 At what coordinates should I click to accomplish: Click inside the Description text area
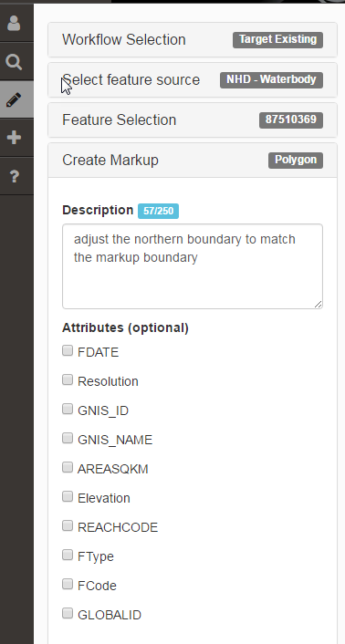point(193,266)
